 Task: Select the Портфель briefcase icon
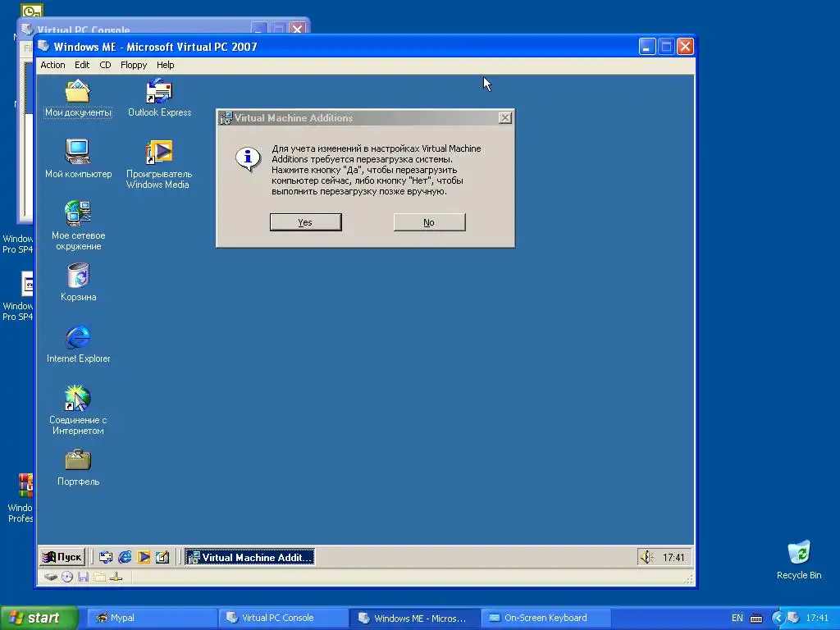click(78, 468)
